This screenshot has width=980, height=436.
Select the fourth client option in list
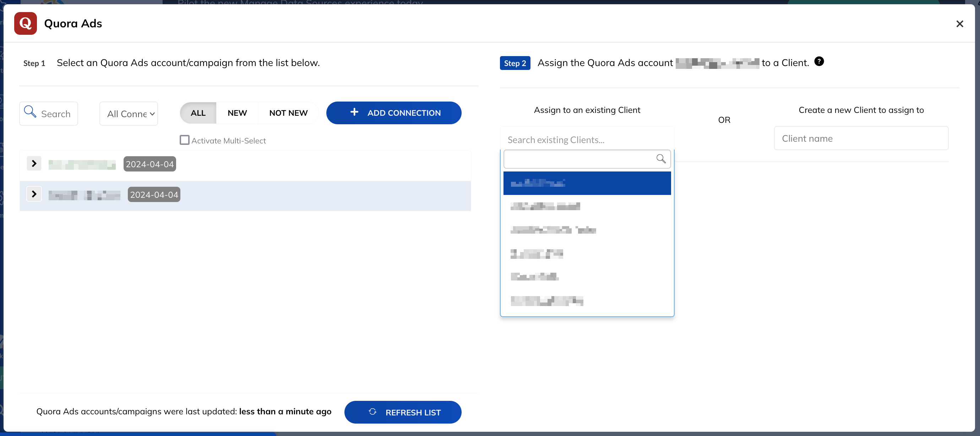tap(587, 254)
